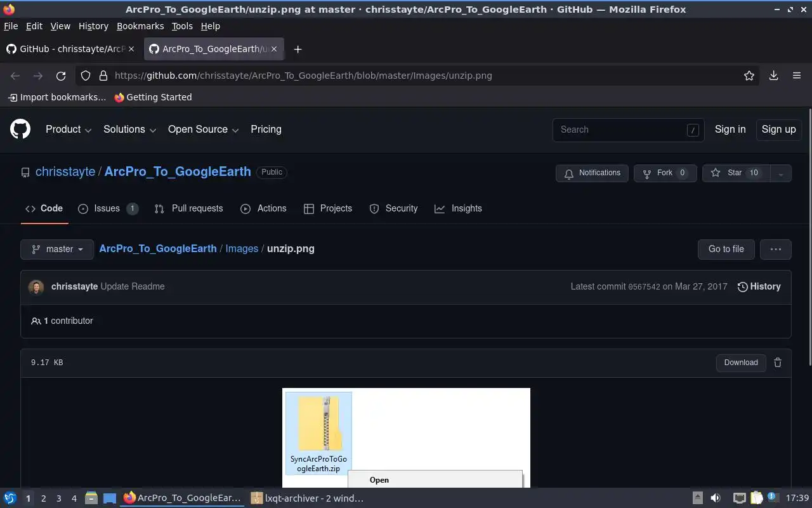The height and width of the screenshot is (508, 812).
Task: Star the ArcPro_To_GoogleEarth repository
Action: 736,173
